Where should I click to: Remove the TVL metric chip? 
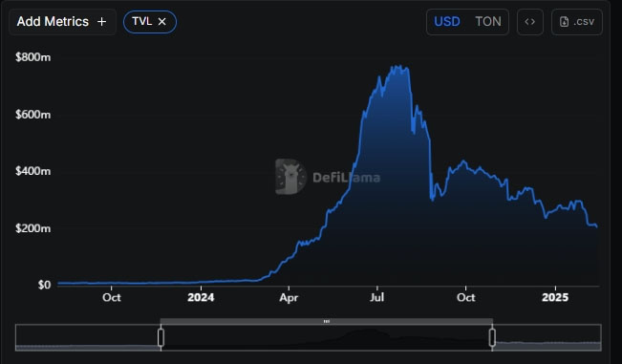[161, 22]
